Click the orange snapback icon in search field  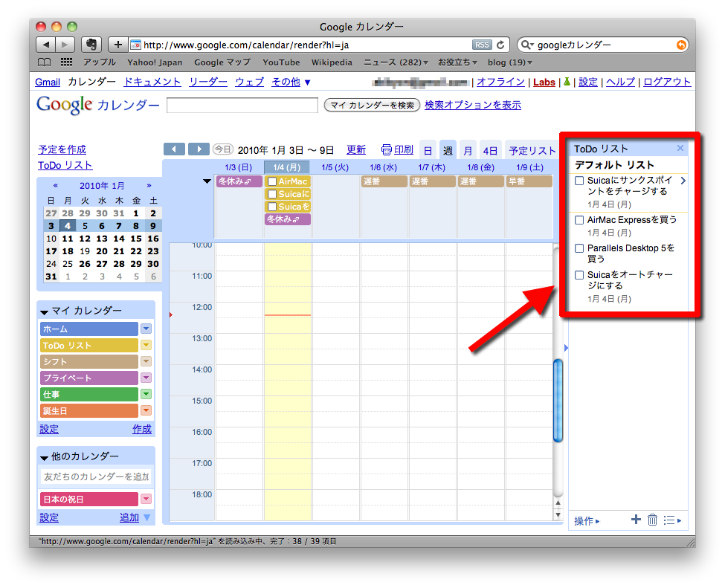[680, 45]
